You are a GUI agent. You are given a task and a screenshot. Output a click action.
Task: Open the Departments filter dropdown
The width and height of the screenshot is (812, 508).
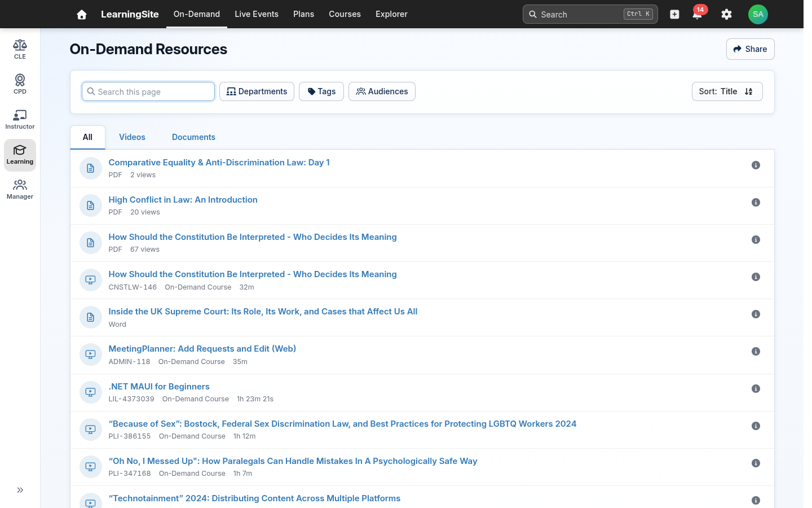pyautogui.click(x=257, y=91)
